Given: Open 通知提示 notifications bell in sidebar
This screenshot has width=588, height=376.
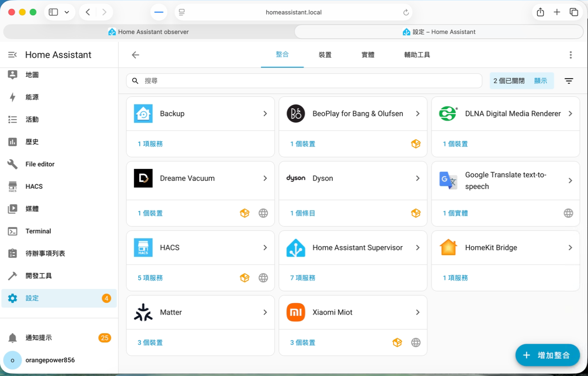Looking at the screenshot, I should coord(39,337).
